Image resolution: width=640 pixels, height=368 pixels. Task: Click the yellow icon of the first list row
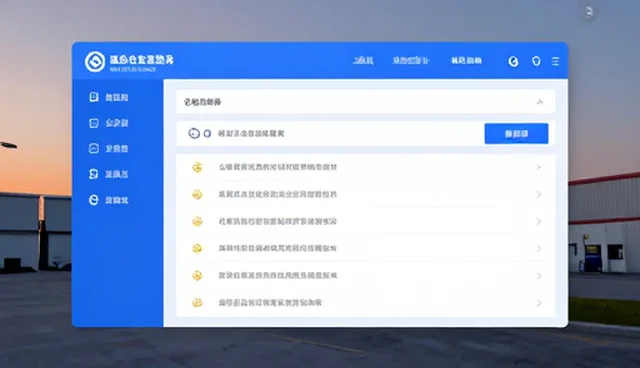tap(197, 167)
